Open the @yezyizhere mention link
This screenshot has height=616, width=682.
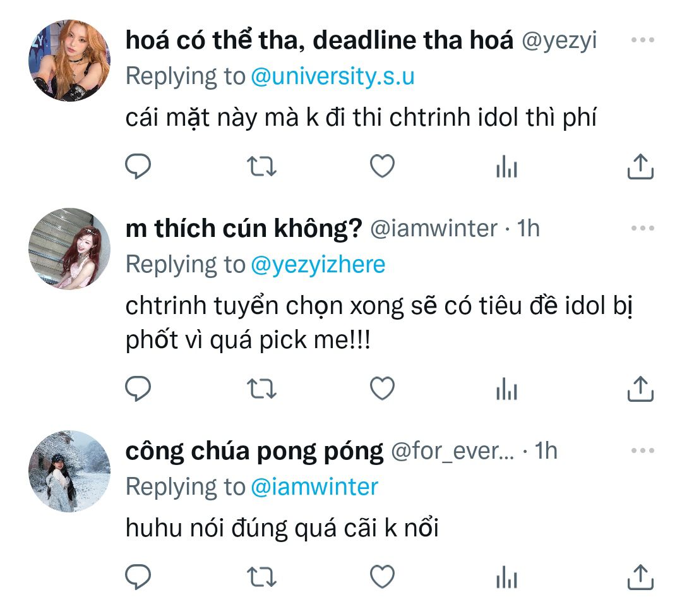318,264
